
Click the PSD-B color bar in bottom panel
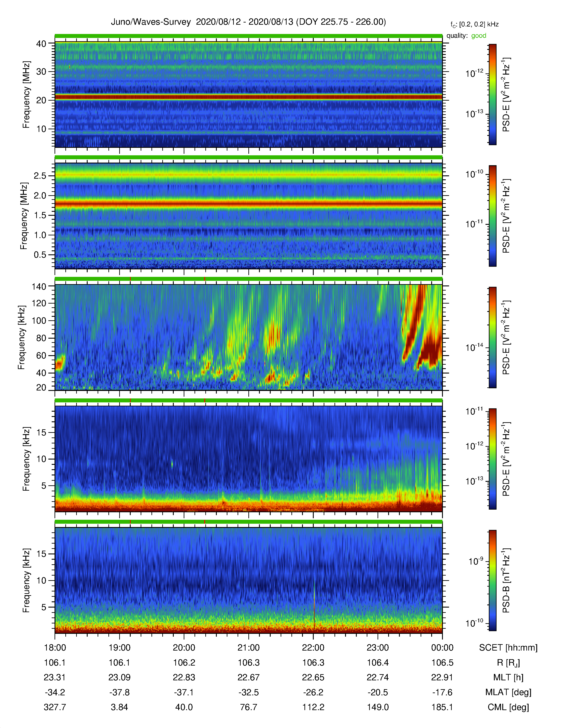492,580
